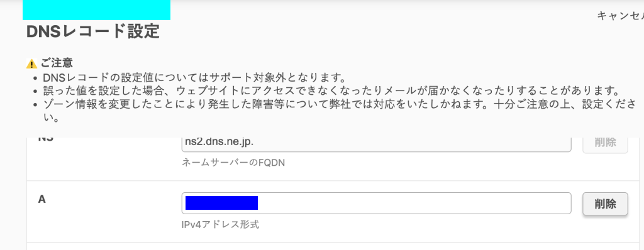Click the greyed-out 削除 button for NS record
The width and height of the screenshot is (644, 250).
point(605,143)
